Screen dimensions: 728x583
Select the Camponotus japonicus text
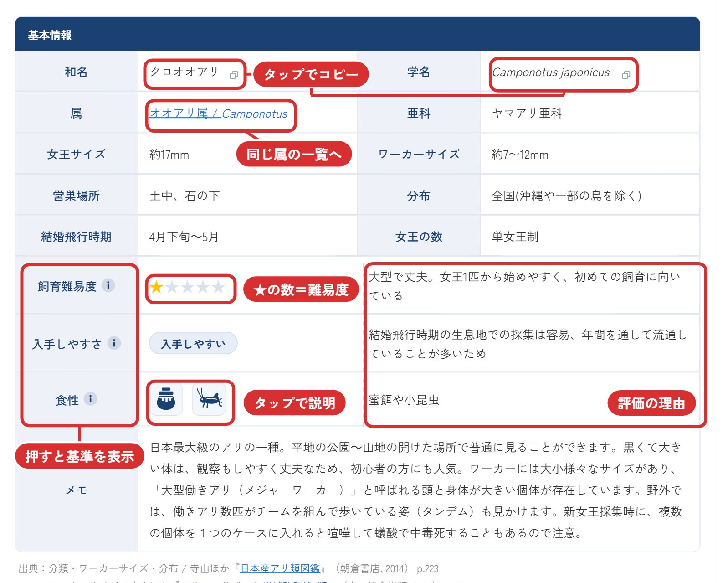[x=551, y=72]
